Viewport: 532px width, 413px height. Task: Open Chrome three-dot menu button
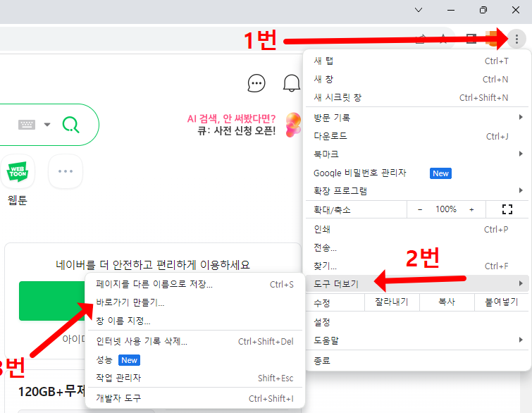click(x=516, y=39)
